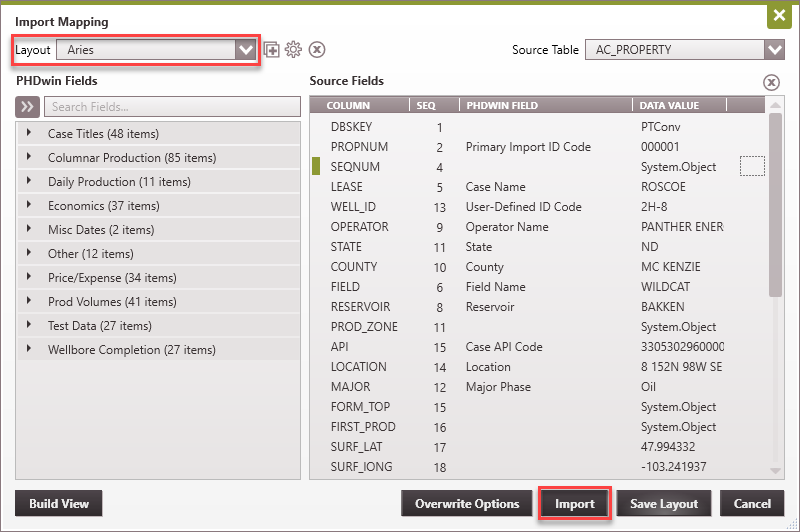Select the MAJOR column entry
Screen dimensions: 800x532
click(350, 387)
